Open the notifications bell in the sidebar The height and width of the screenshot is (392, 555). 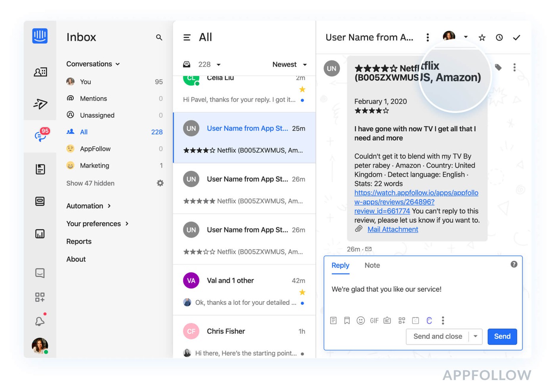[40, 321]
